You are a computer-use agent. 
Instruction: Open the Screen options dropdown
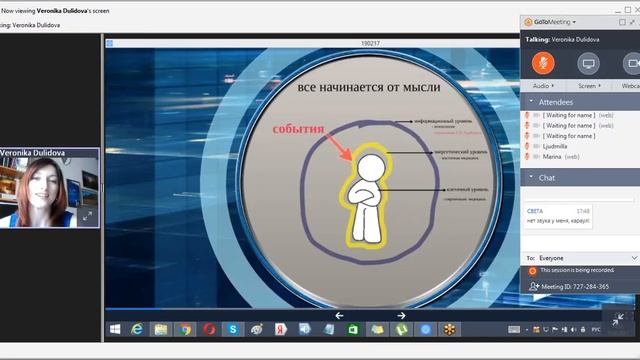[589, 86]
